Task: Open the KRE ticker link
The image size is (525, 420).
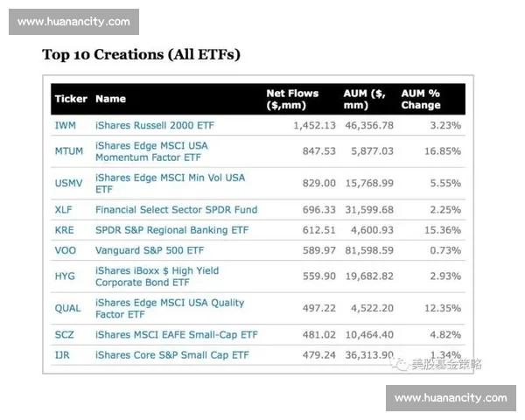Action: pos(65,230)
